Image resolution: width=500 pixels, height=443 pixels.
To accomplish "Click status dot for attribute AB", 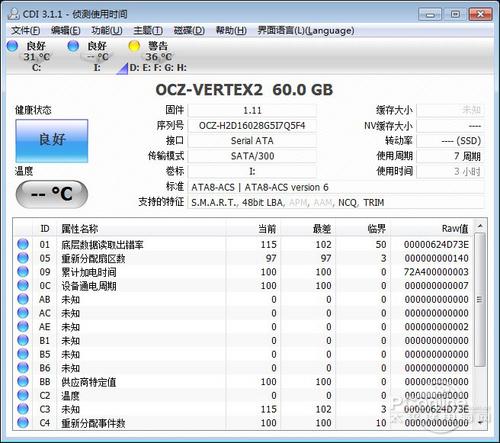I will click(23, 299).
